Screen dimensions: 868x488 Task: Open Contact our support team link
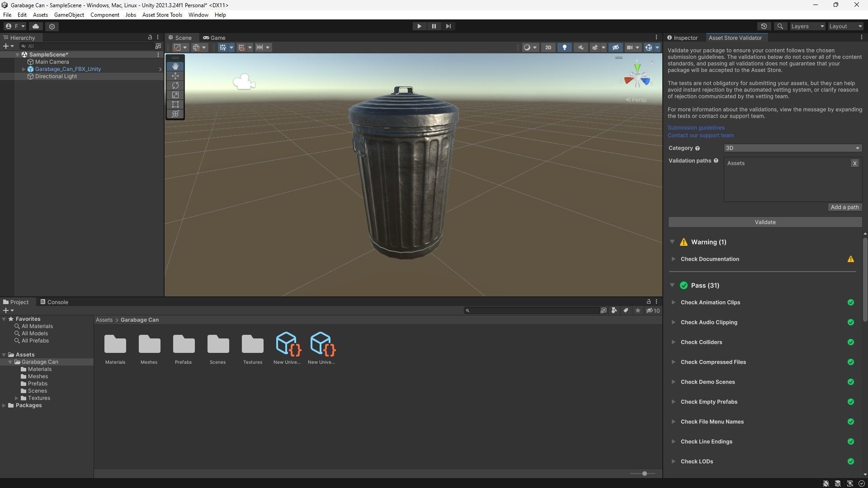[x=700, y=136]
